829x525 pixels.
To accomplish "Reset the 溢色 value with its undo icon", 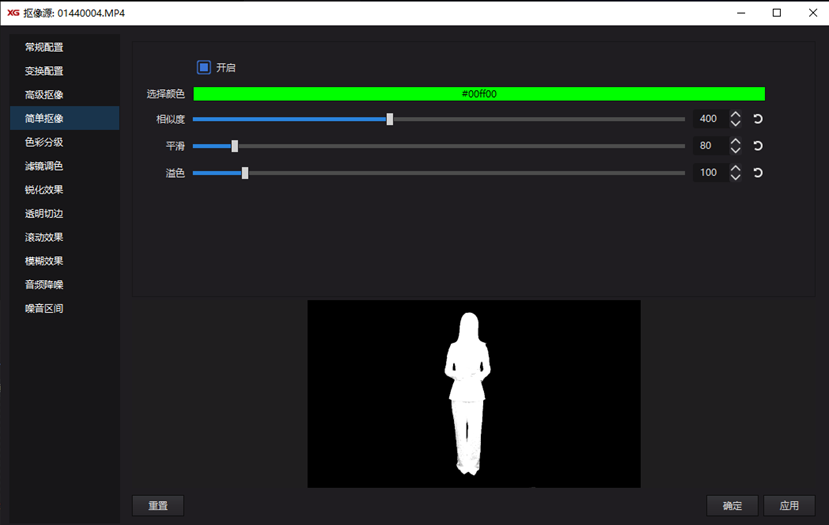I will (x=758, y=173).
